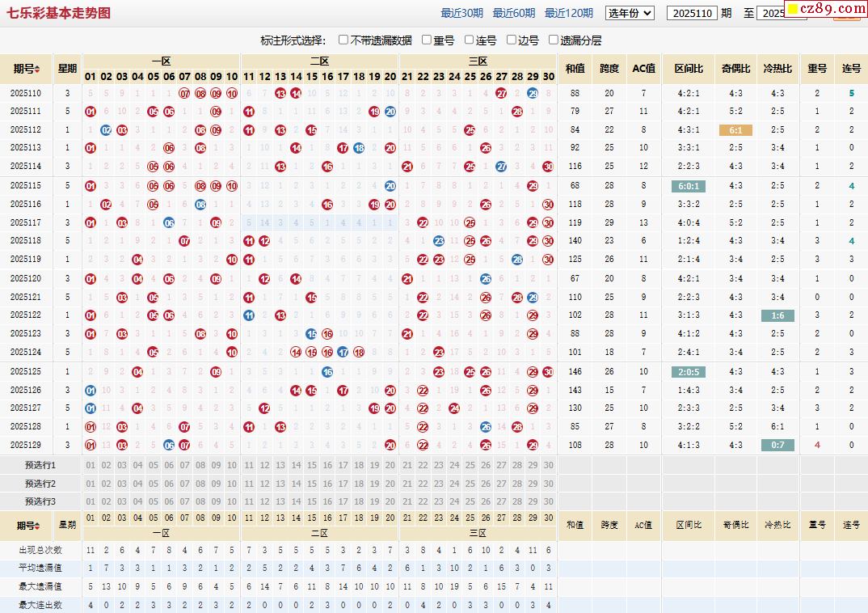This screenshot has height=613, width=868.
Task: Sort by 期号 using bottom header arrows
Action: [37, 526]
